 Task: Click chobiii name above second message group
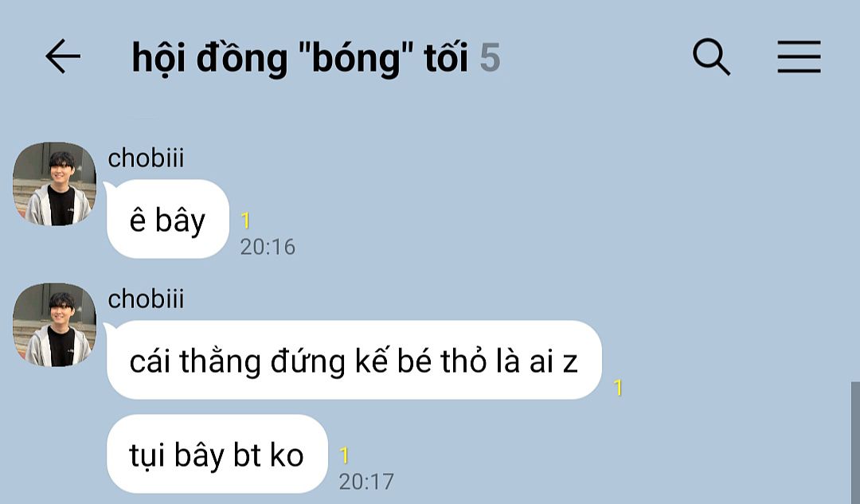tap(146, 299)
